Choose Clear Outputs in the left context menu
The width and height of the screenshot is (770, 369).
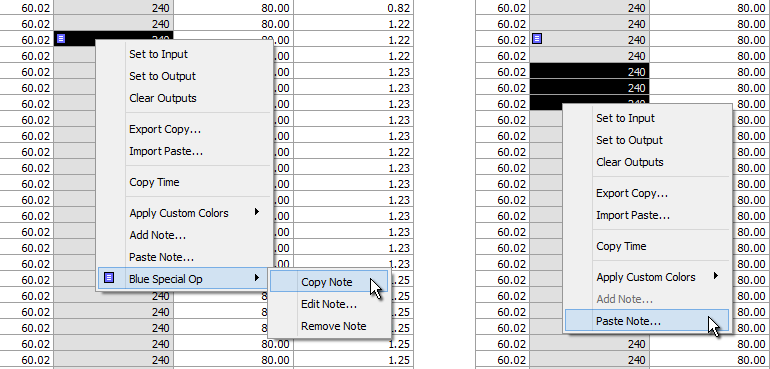(163, 98)
